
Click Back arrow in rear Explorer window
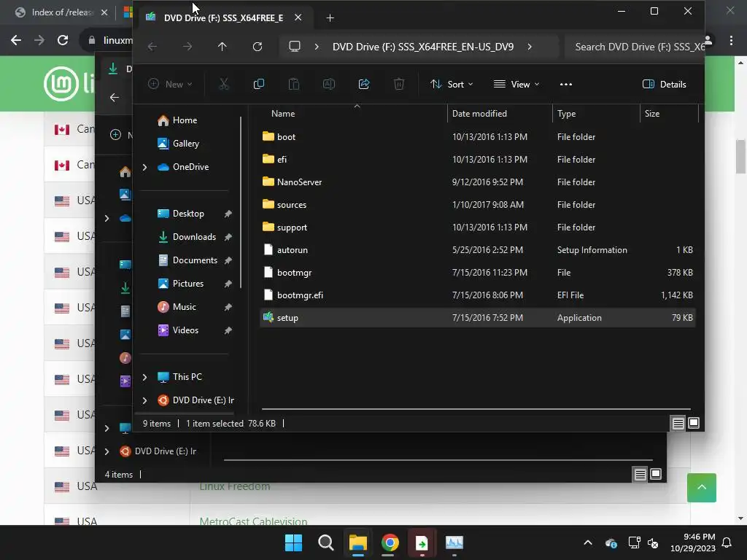115,98
